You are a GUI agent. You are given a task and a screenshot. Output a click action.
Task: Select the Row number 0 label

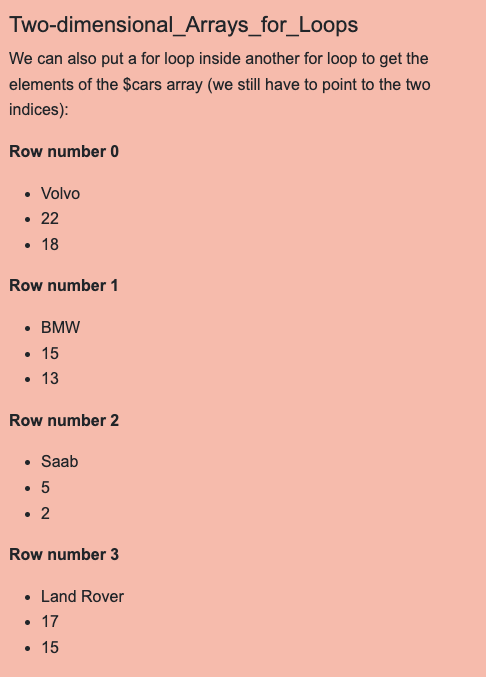(64, 152)
